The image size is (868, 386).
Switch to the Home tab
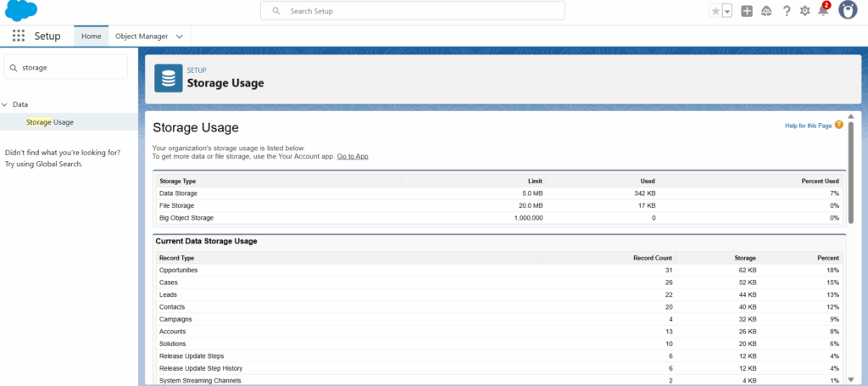point(92,36)
